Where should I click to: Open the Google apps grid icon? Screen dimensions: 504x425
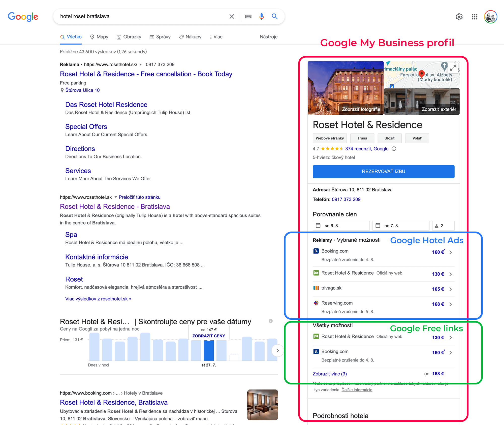coord(475,17)
